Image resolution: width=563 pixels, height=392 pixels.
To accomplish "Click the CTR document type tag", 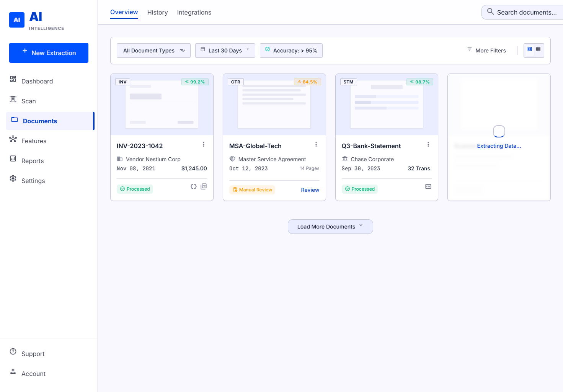I will pyautogui.click(x=236, y=82).
